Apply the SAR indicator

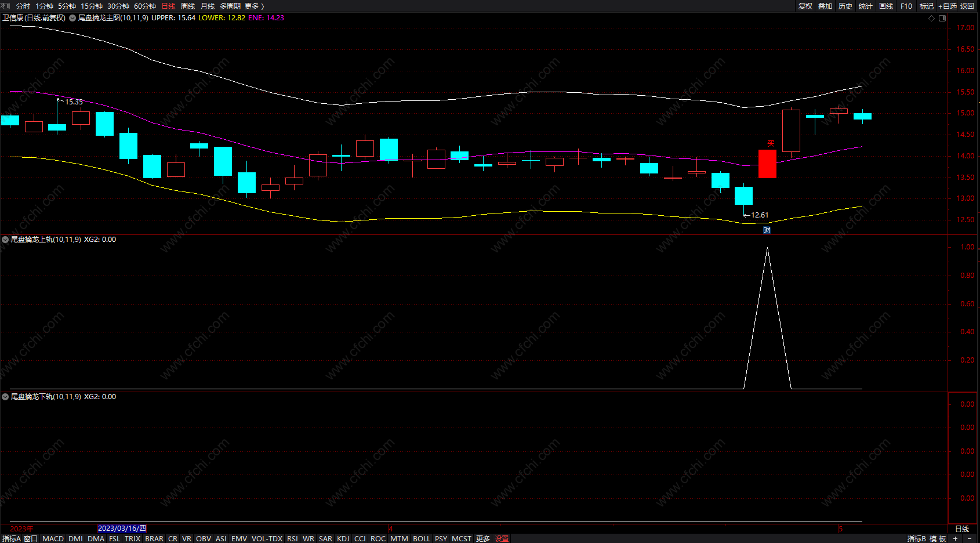(326, 539)
